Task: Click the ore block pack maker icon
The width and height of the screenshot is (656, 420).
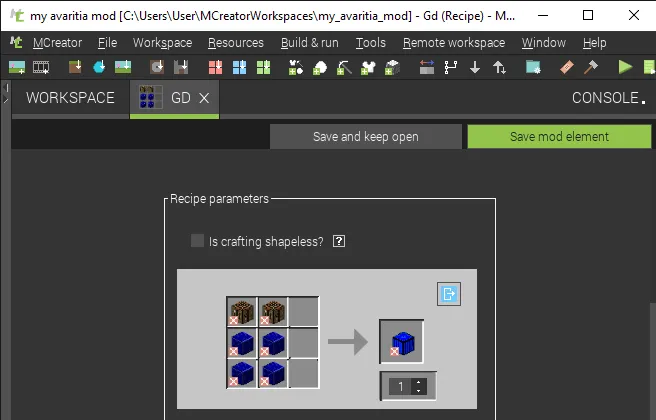Action: coord(392,67)
